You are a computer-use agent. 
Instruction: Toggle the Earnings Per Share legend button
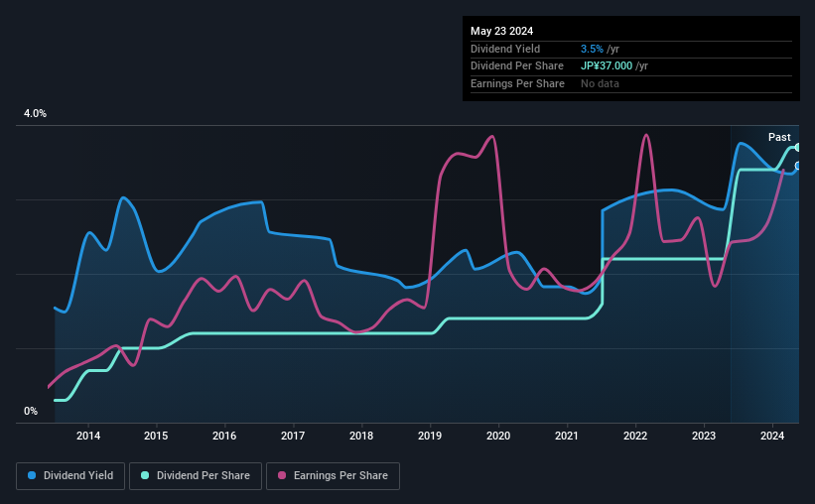[x=333, y=476]
